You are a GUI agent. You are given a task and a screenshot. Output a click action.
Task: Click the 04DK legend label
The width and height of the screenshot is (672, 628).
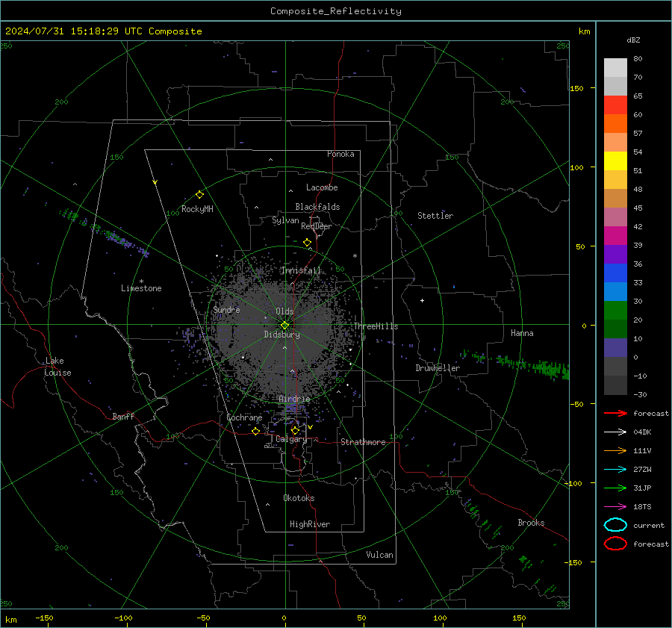pyautogui.click(x=642, y=432)
